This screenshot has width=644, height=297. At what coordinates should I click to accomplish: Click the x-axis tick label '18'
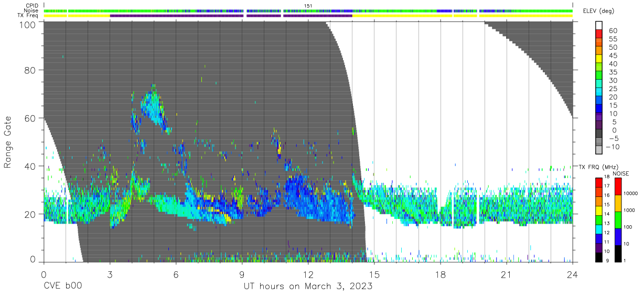[440, 274]
